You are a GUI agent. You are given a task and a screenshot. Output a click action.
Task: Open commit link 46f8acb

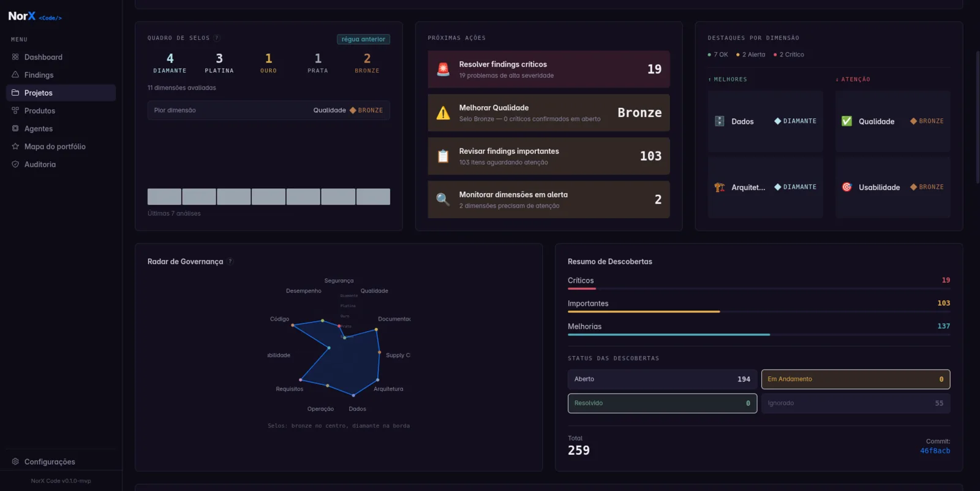(935, 451)
